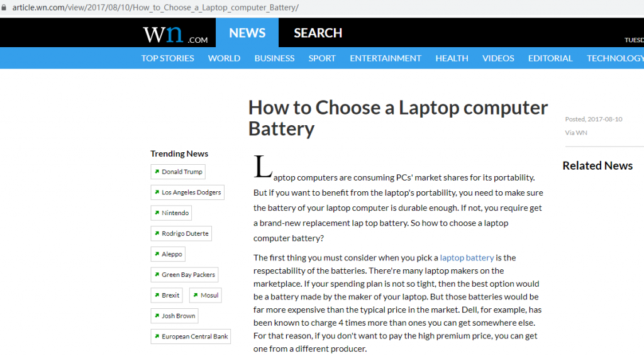Open TOP STORIES in the navigation bar
The image size is (644, 356).
pos(167,58)
